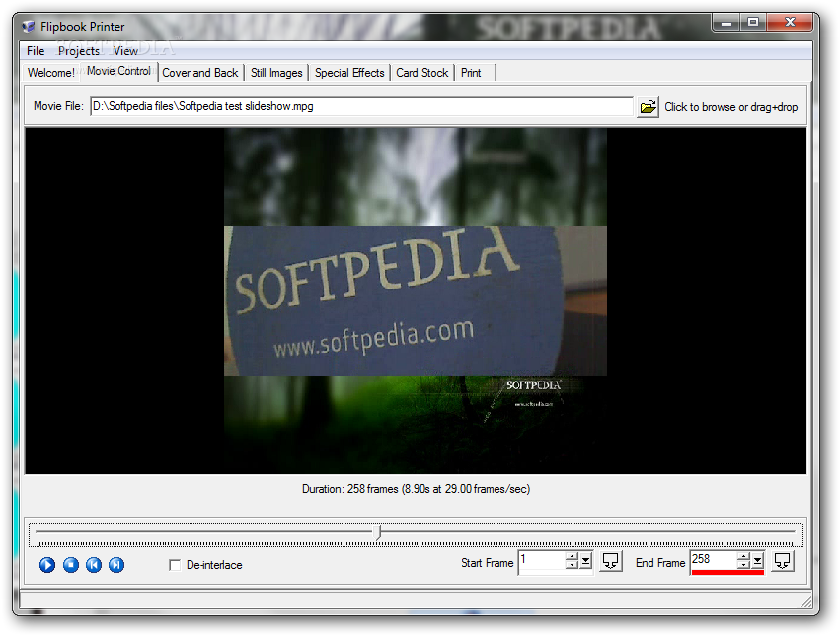Increase Start Frame with up arrow
This screenshot has height=636, width=840.
point(573,556)
